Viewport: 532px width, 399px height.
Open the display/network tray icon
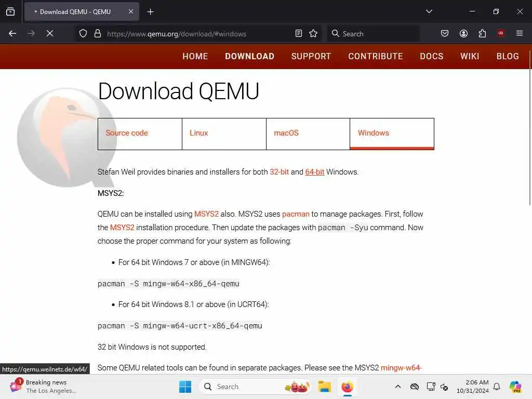[x=431, y=387]
